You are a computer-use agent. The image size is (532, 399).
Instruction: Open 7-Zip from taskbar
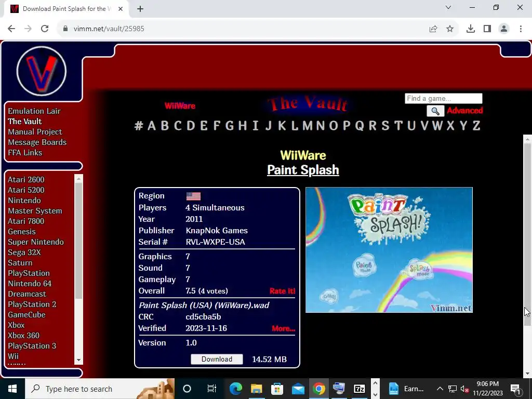pos(360,389)
